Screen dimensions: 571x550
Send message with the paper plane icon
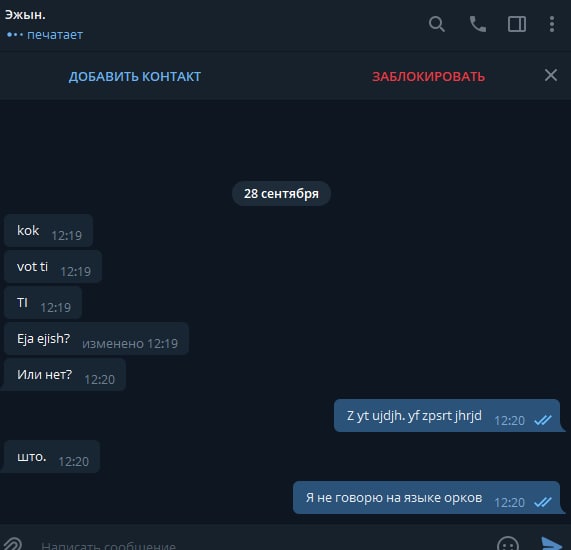pyautogui.click(x=551, y=544)
